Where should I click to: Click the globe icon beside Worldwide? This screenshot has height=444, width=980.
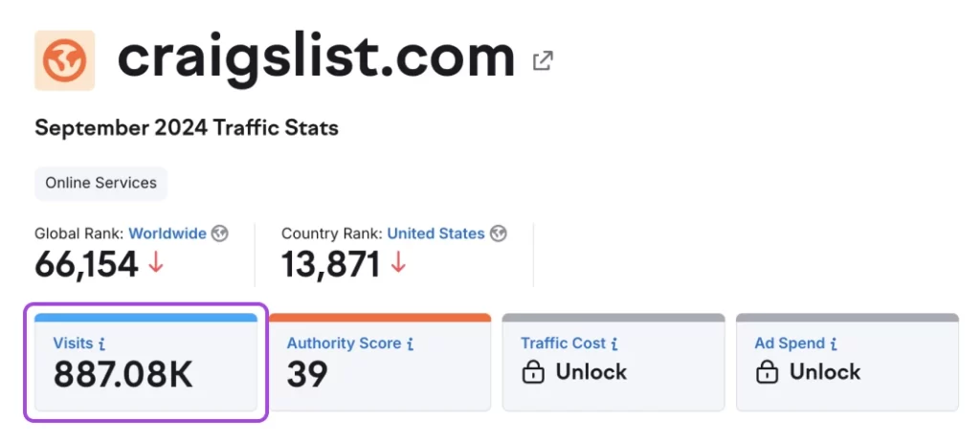(220, 233)
